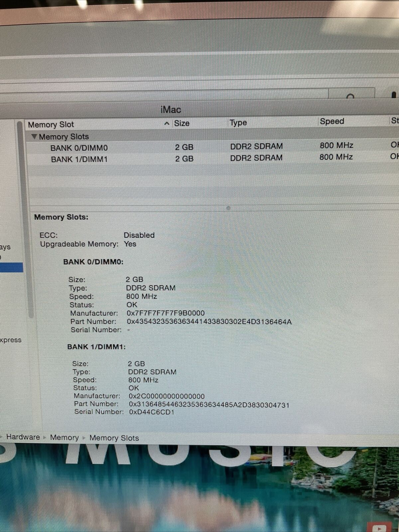Viewport: 399px width, 532px height.
Task: Select the BANK 1/DIMM1 row
Action: 213,158
